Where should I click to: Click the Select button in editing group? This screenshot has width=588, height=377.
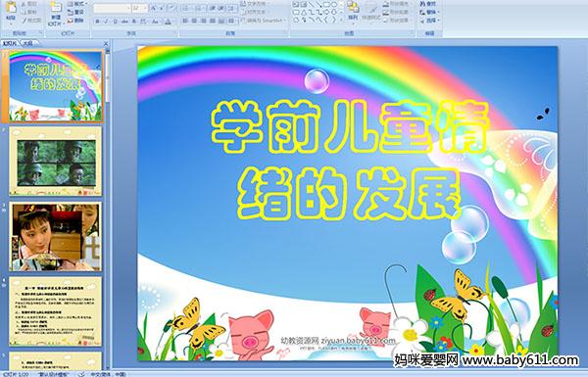(x=429, y=21)
